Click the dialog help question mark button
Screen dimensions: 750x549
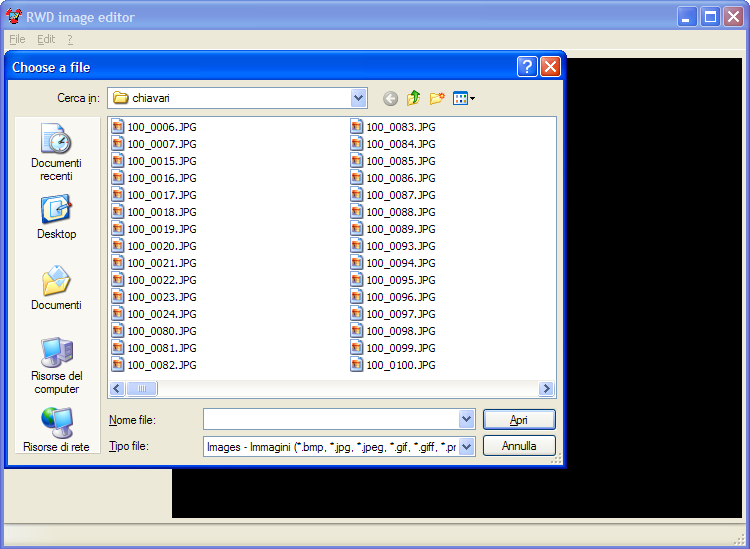tap(527, 67)
